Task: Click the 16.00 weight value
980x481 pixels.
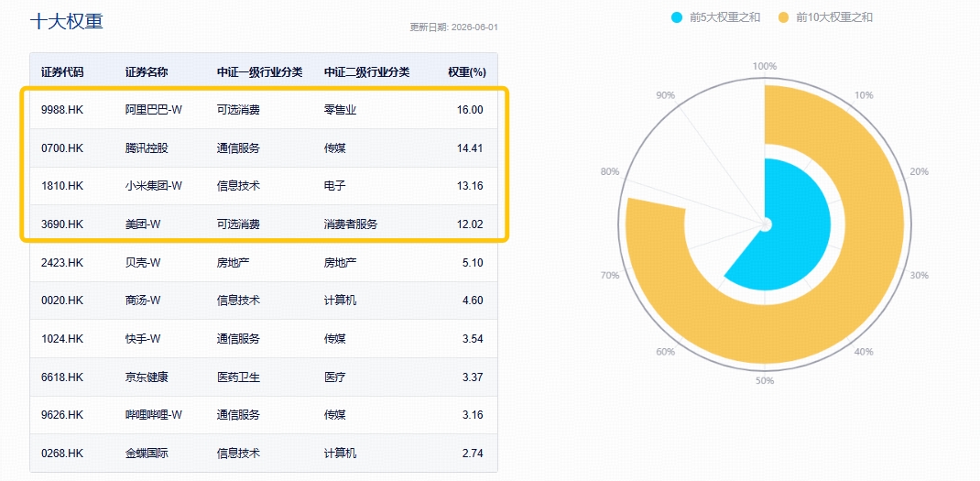Action: (x=470, y=110)
